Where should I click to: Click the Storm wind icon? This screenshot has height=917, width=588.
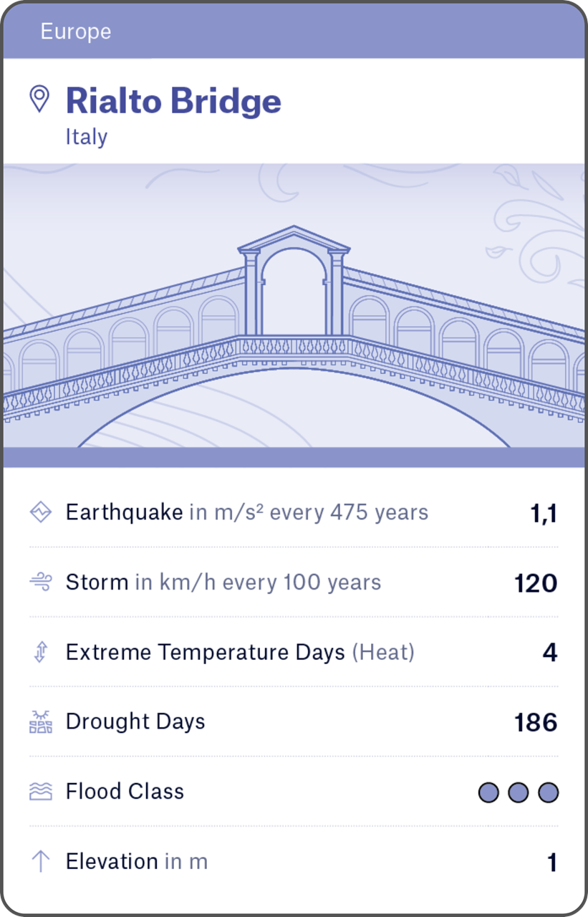pos(41,582)
